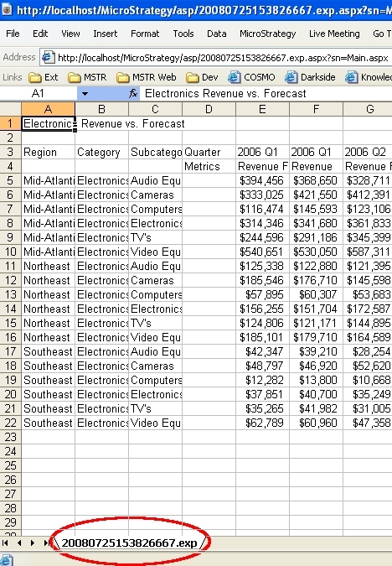
Task: Open the Dev links folder
Action: point(202,77)
